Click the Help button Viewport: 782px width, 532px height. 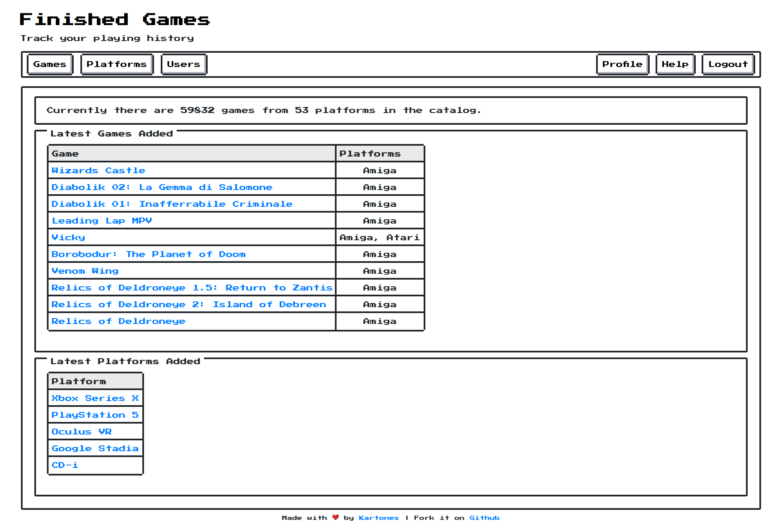click(x=675, y=64)
